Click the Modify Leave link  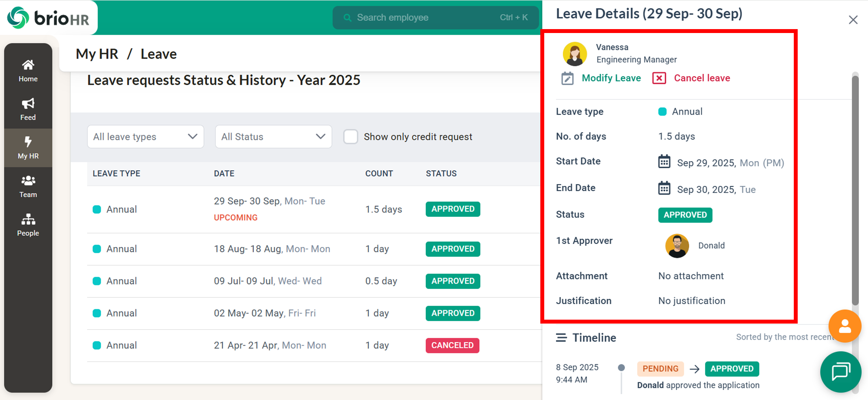point(611,78)
